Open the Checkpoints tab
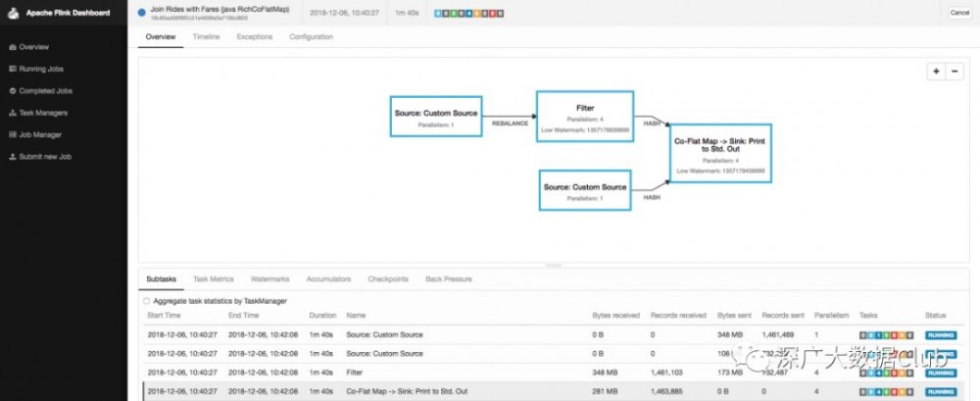This screenshot has width=980, height=401. tap(388, 279)
